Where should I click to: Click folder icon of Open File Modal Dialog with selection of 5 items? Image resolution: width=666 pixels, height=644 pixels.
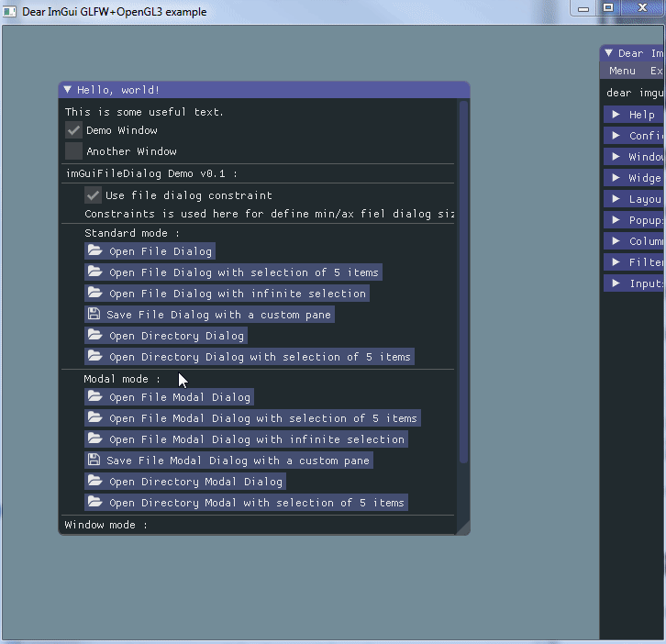pos(95,417)
